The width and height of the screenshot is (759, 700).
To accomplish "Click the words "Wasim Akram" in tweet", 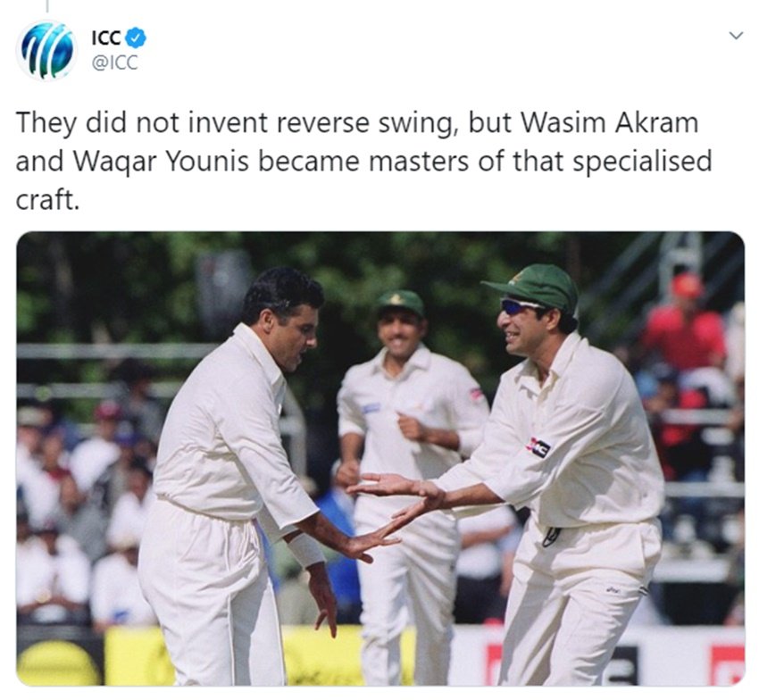I will point(609,123).
